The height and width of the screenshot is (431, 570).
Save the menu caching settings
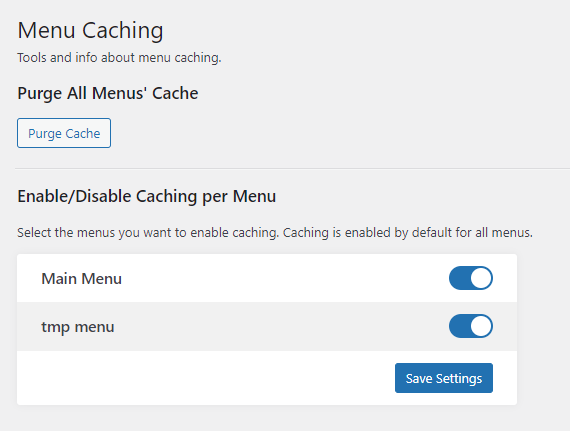tap(444, 378)
